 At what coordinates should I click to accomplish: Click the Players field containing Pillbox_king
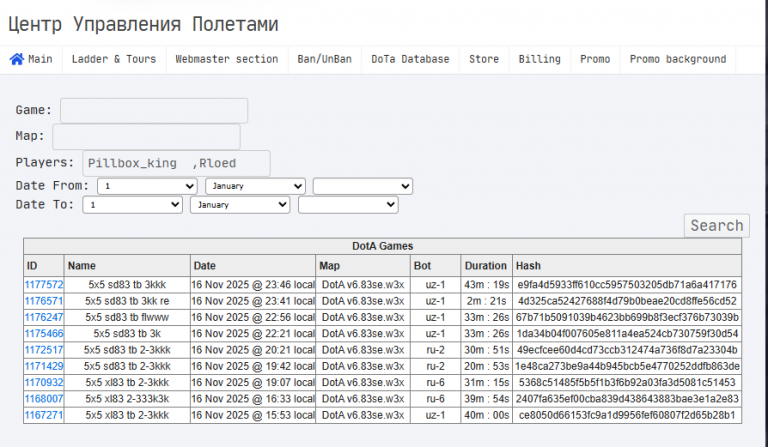pyautogui.click(x=176, y=163)
